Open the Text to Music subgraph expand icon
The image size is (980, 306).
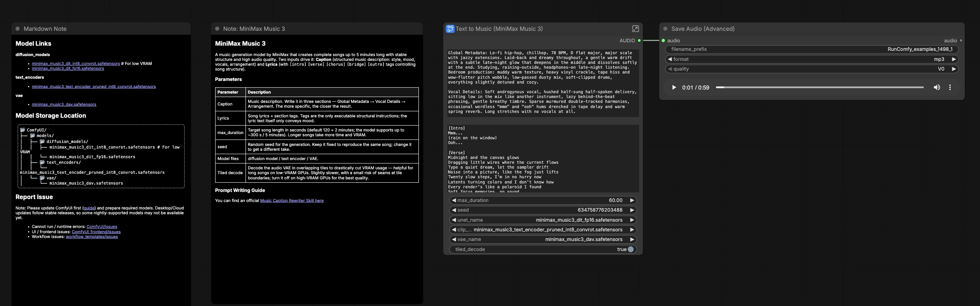[x=635, y=29]
